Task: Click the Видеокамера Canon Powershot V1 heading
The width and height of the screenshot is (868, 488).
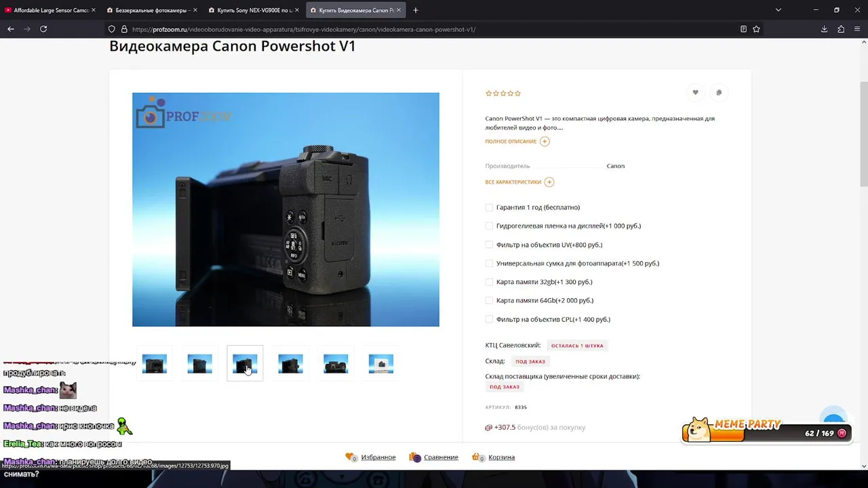Action: pyautogui.click(x=233, y=46)
